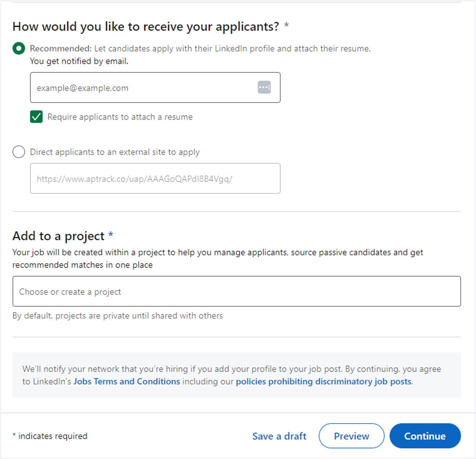Open the Choose or create a project box
Image resolution: width=476 pixels, height=459 pixels.
click(x=236, y=291)
